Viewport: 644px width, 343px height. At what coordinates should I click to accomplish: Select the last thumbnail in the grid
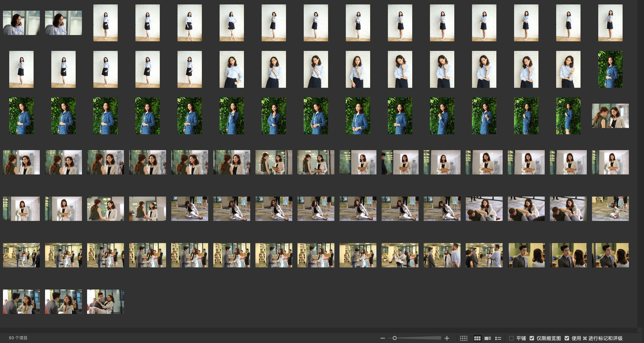pos(106,302)
